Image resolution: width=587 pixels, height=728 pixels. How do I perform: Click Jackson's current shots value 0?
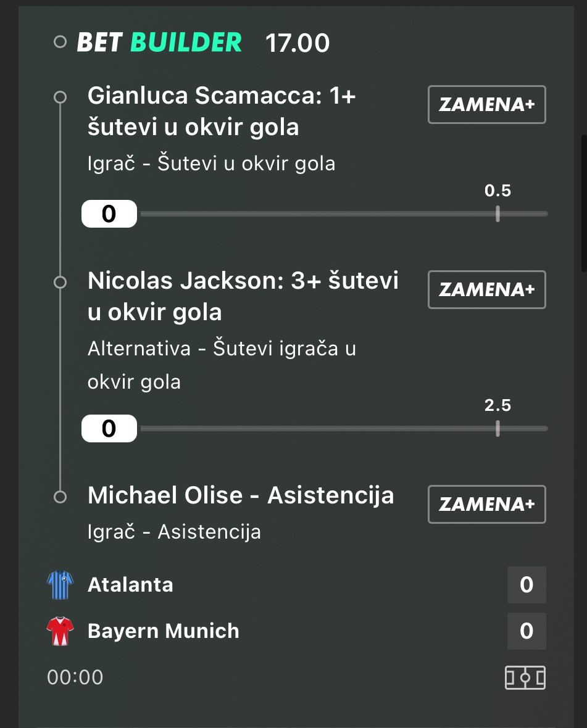pyautogui.click(x=109, y=429)
